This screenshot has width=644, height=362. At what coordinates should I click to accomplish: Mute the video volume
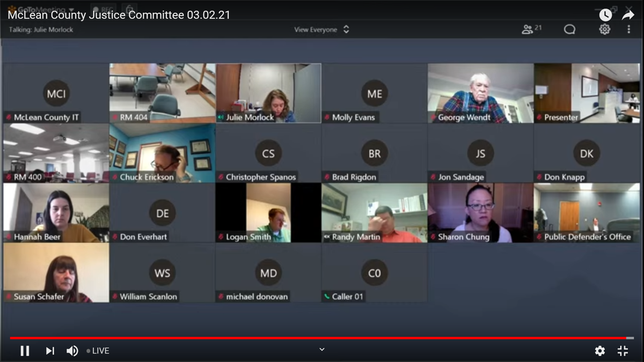coord(72,351)
